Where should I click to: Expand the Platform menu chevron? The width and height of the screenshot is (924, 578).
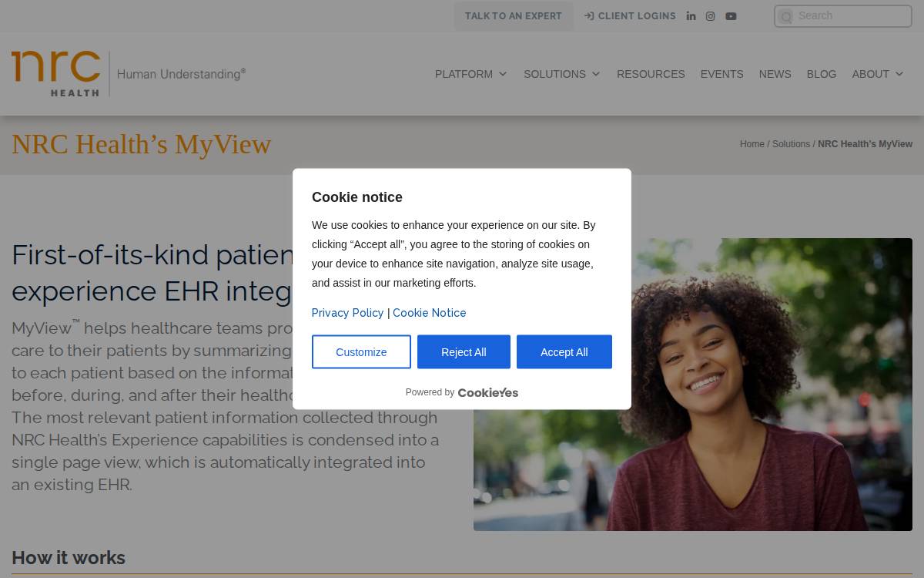[503, 74]
